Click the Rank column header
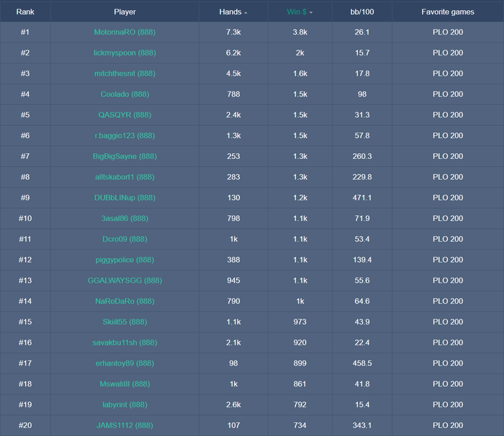 tap(25, 12)
